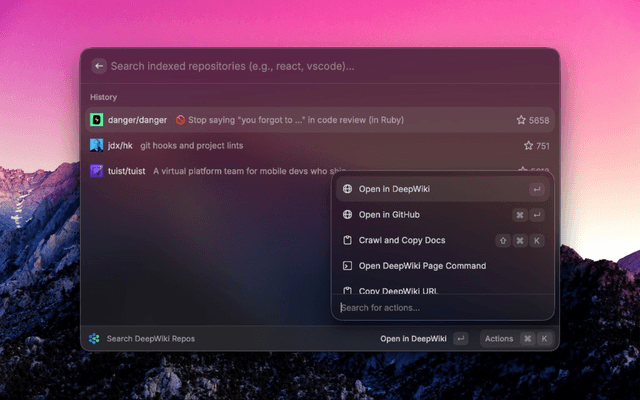The image size is (640, 400).
Task: Focus the Search for actions field
Action: pos(442,308)
